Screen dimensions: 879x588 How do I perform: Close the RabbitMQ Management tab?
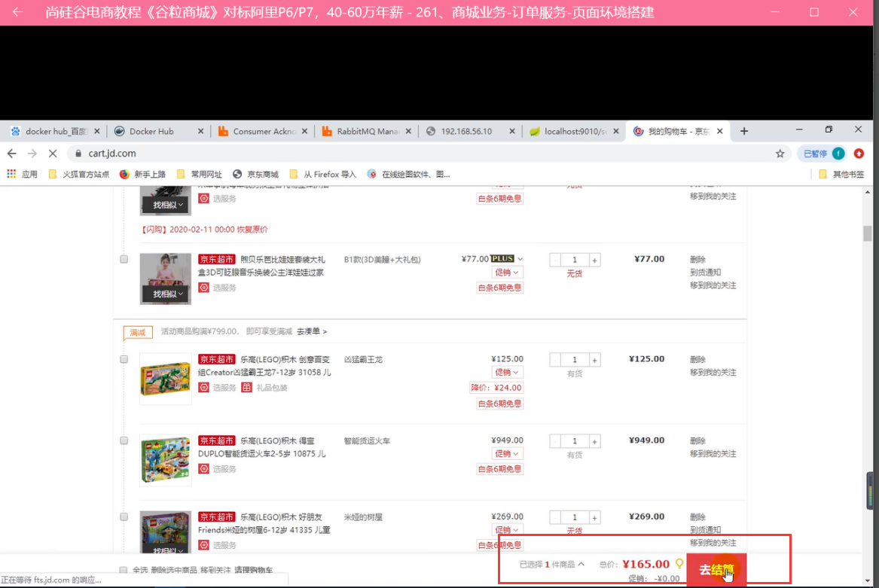click(408, 131)
